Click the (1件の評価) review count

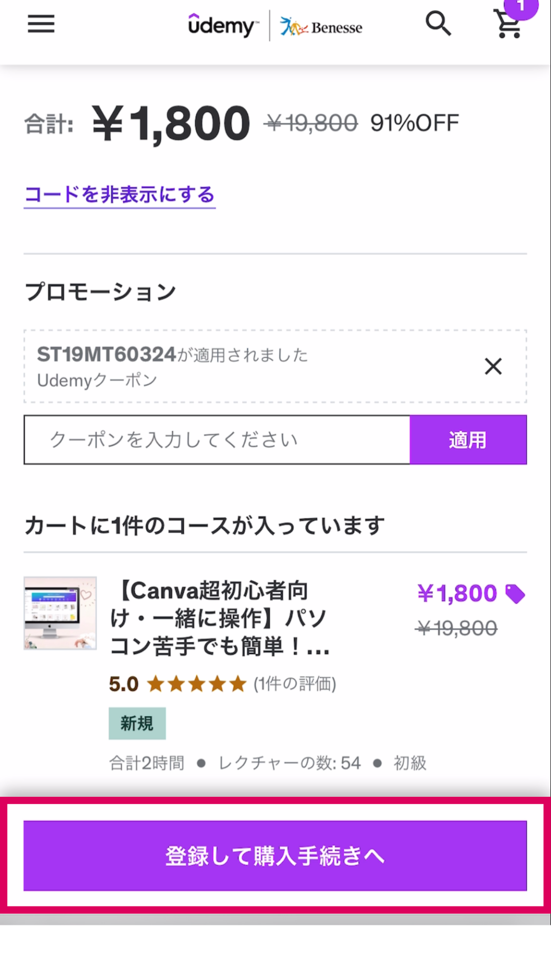click(x=295, y=684)
